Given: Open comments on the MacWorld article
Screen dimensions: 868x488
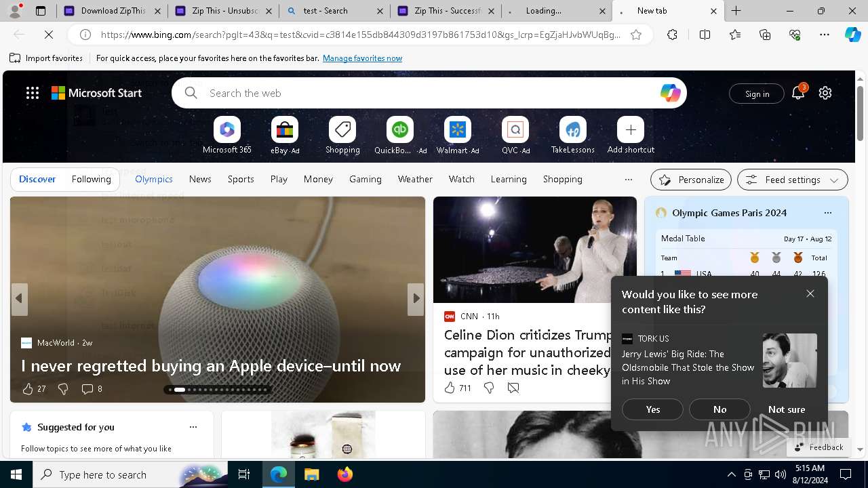Looking at the screenshot, I should [x=92, y=389].
